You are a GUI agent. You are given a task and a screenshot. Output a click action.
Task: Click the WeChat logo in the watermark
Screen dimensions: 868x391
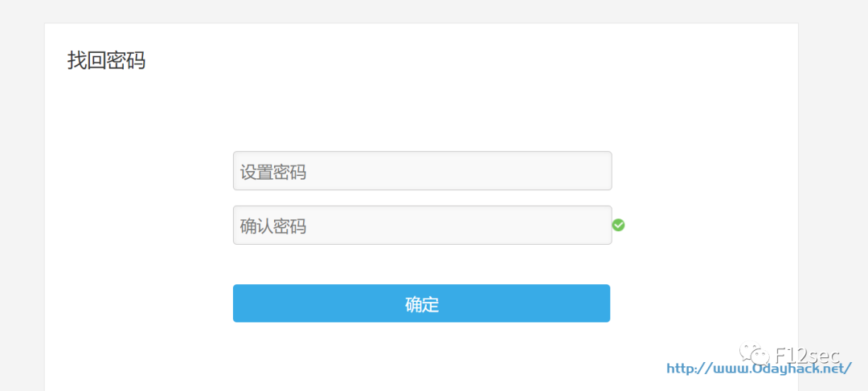click(x=755, y=353)
